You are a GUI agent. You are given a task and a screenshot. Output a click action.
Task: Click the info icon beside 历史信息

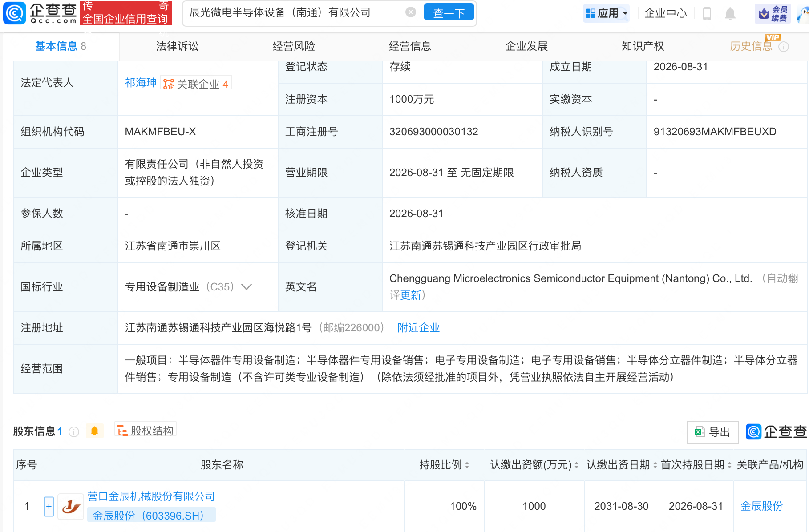784,47
